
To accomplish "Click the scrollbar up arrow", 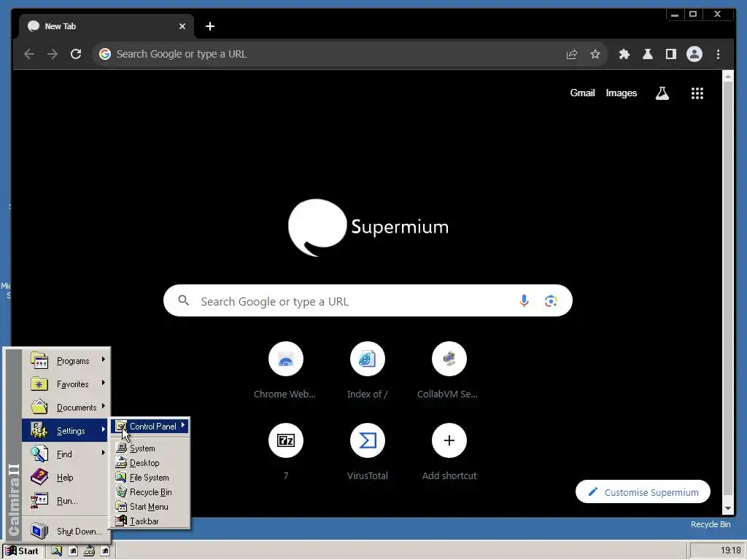I will tap(728, 76).
